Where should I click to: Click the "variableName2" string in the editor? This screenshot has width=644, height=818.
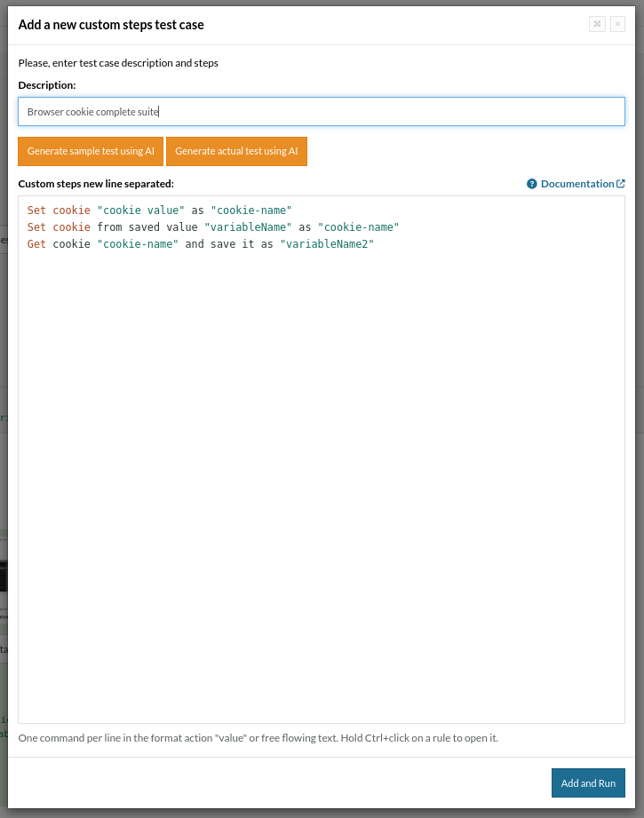point(327,244)
